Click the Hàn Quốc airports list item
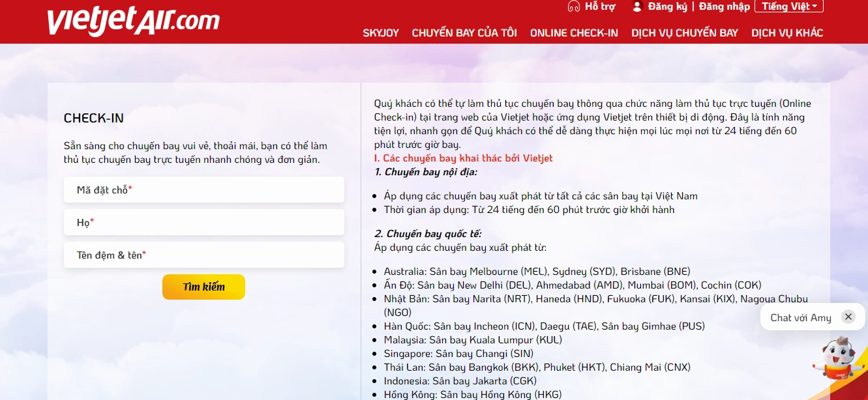The width and height of the screenshot is (868, 400). [x=545, y=326]
